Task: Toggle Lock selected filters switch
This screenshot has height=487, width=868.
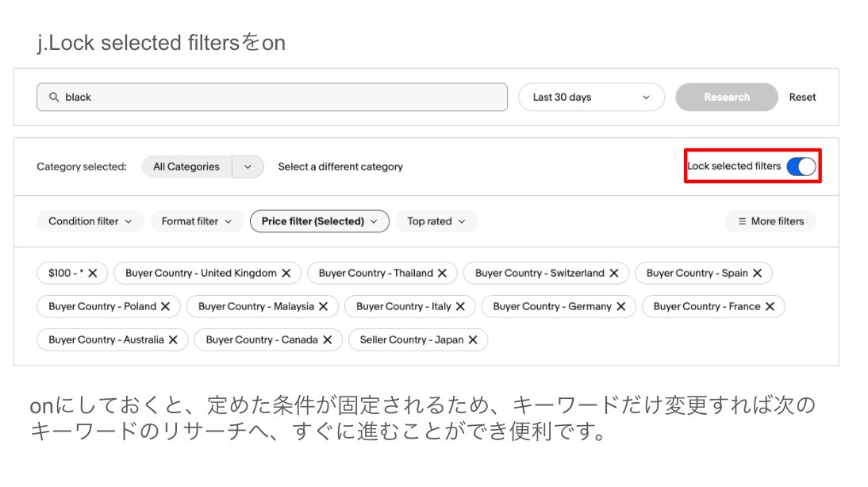Action: tap(801, 167)
